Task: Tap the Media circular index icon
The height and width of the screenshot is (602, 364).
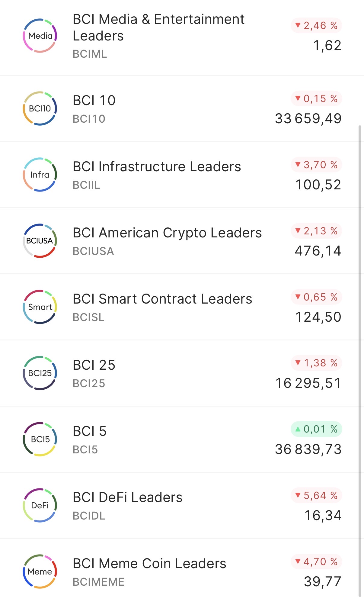Action: [40, 36]
